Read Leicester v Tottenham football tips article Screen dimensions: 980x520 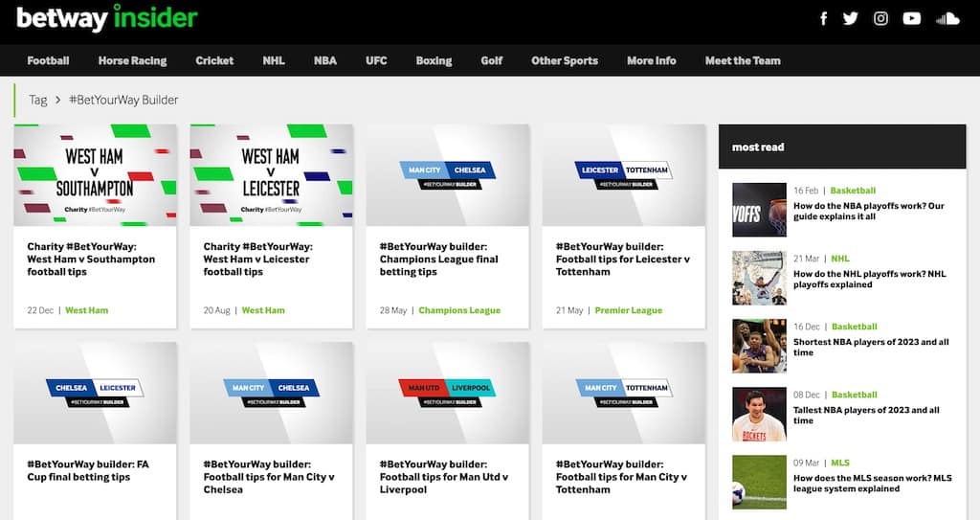tap(622, 260)
